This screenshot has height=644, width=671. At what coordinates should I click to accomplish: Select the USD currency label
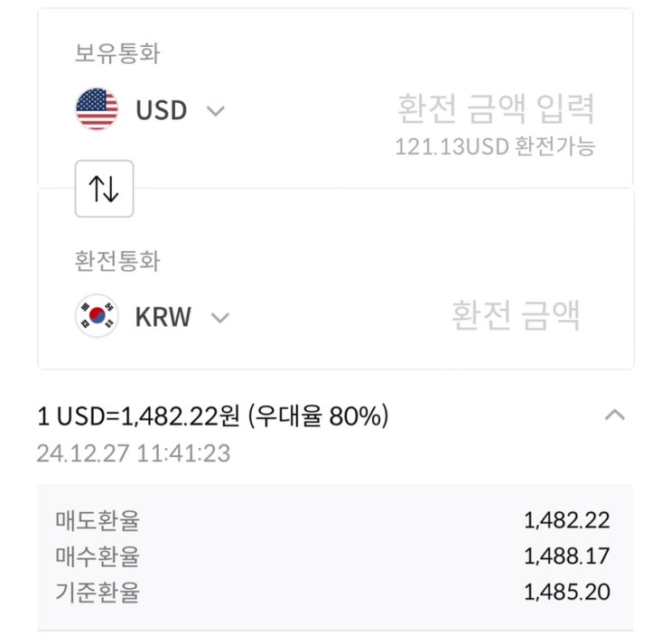point(161,111)
